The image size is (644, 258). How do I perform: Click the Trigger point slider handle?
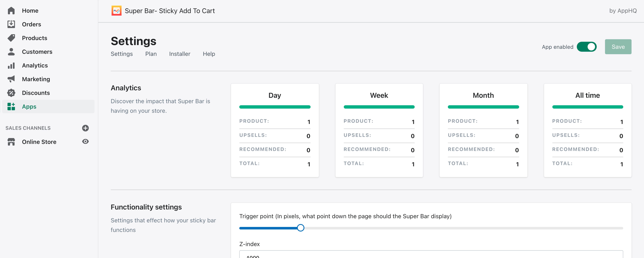[x=300, y=228]
